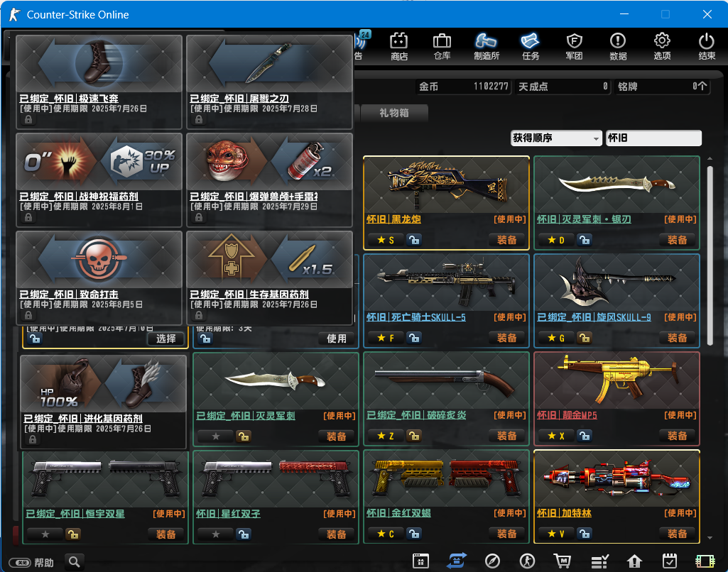Toggle the lock on 星红双子
Image resolution: width=728 pixels, height=572 pixels.
coord(244,534)
